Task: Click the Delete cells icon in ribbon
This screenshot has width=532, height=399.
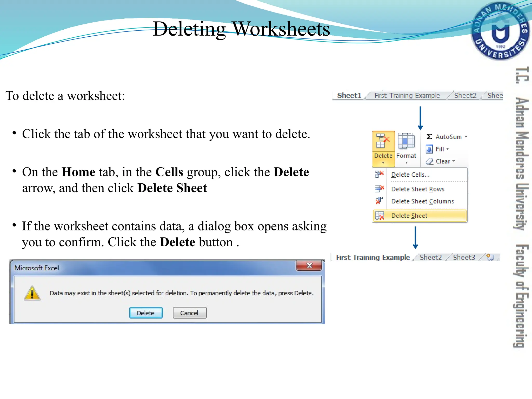Action: [x=383, y=141]
